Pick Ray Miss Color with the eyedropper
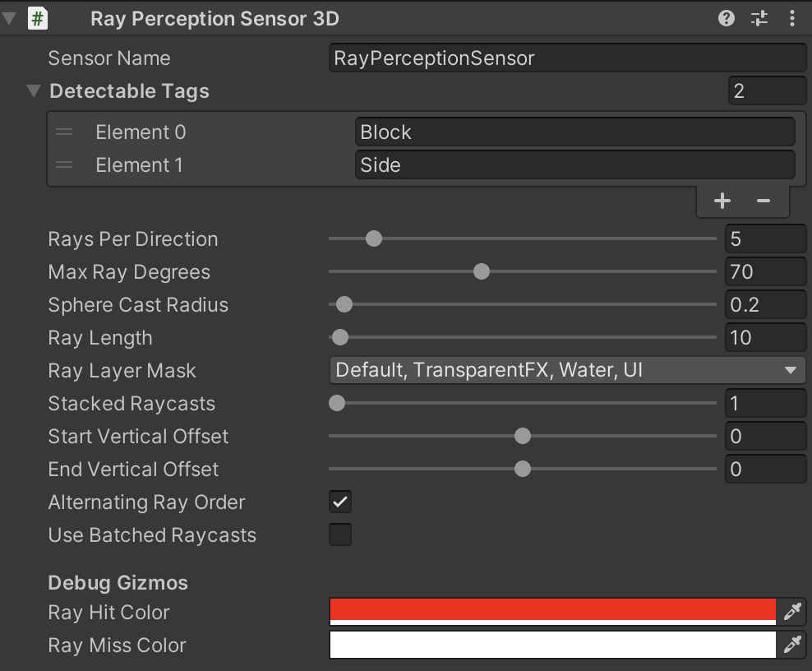This screenshot has width=812, height=671. [x=792, y=645]
